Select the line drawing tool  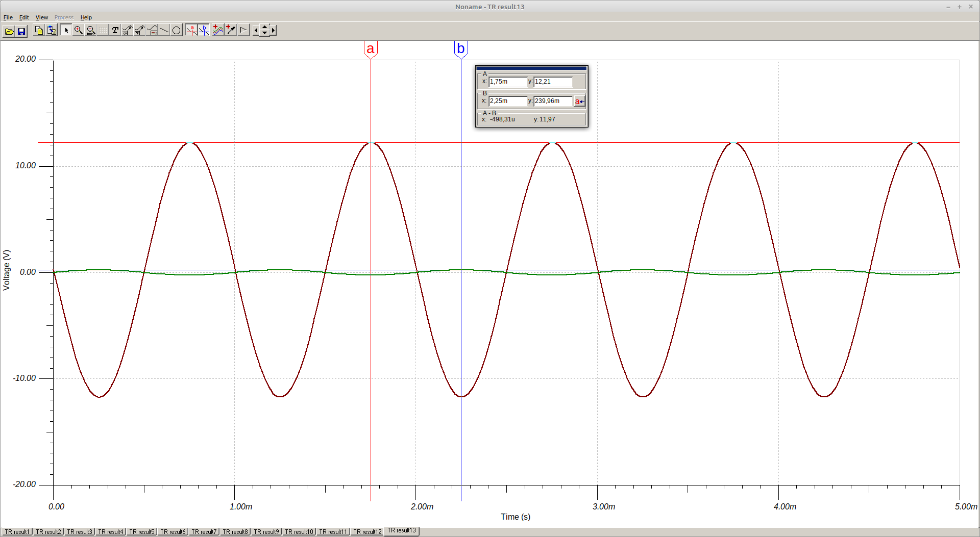164,31
